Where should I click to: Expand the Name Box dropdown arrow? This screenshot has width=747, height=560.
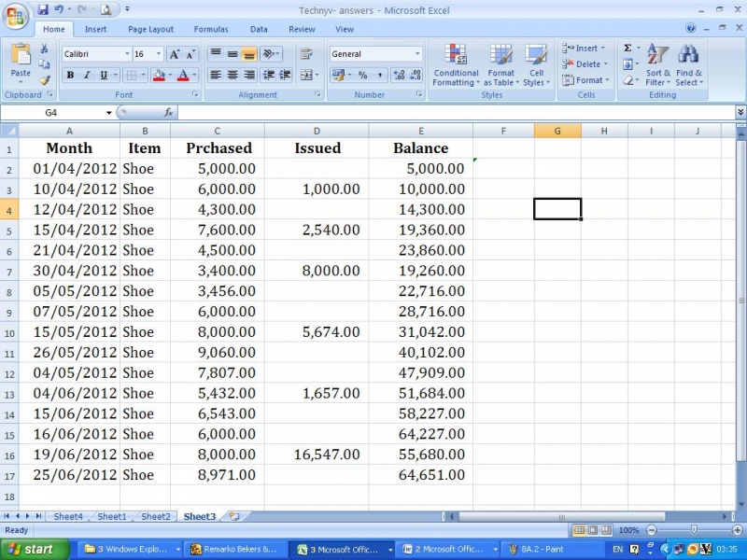(x=109, y=113)
